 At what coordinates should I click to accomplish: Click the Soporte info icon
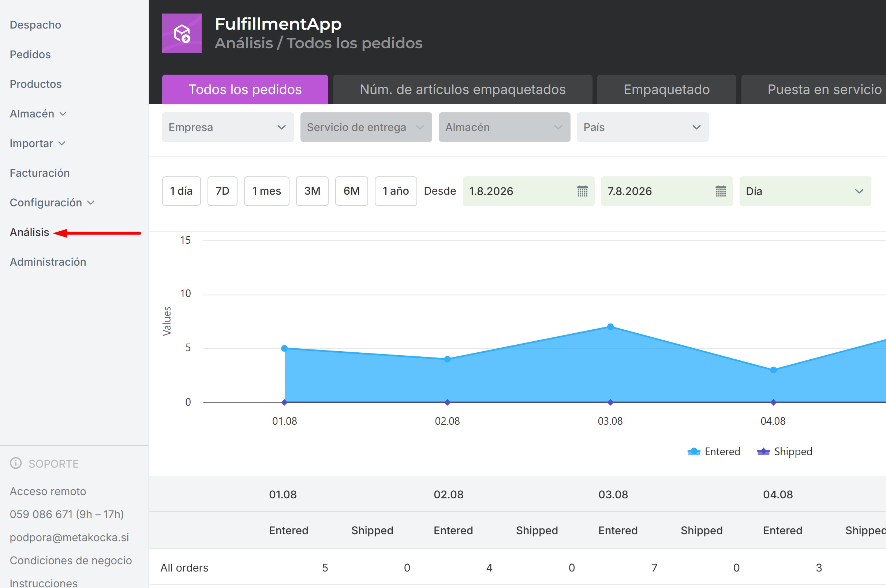point(16,463)
